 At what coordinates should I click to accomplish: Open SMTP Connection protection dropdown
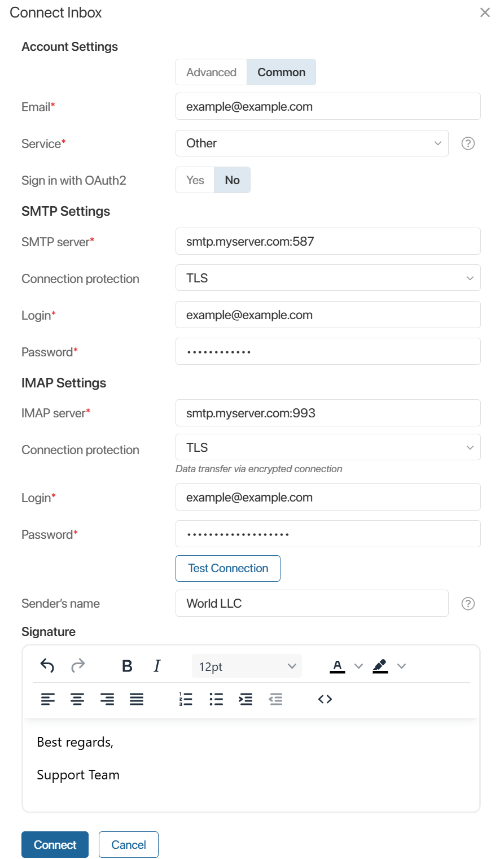328,278
